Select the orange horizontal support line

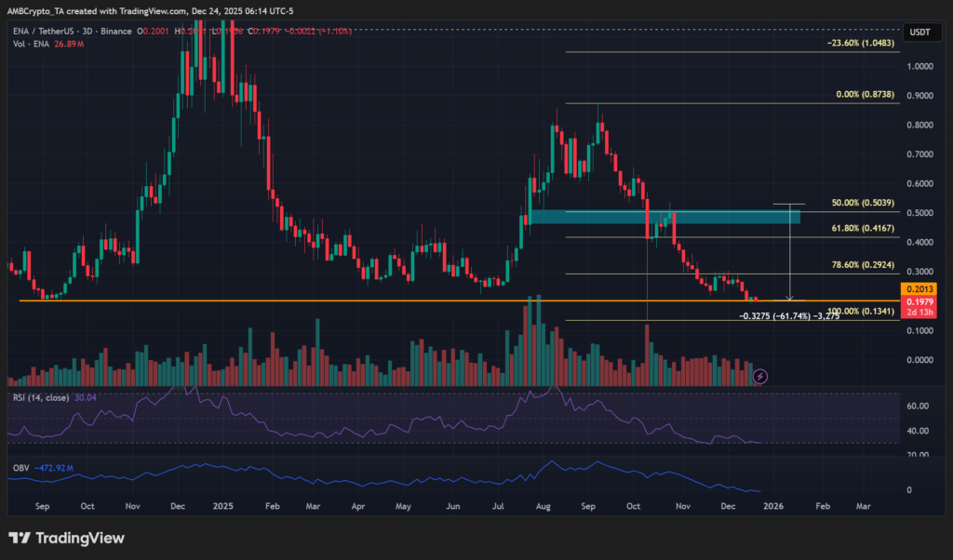tap(279, 300)
